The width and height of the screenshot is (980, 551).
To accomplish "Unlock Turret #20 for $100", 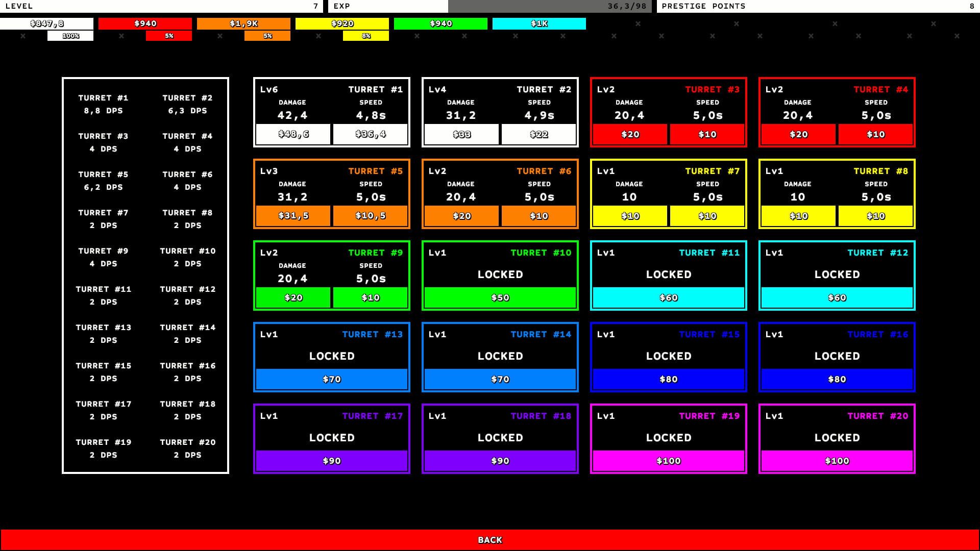I will pyautogui.click(x=837, y=461).
